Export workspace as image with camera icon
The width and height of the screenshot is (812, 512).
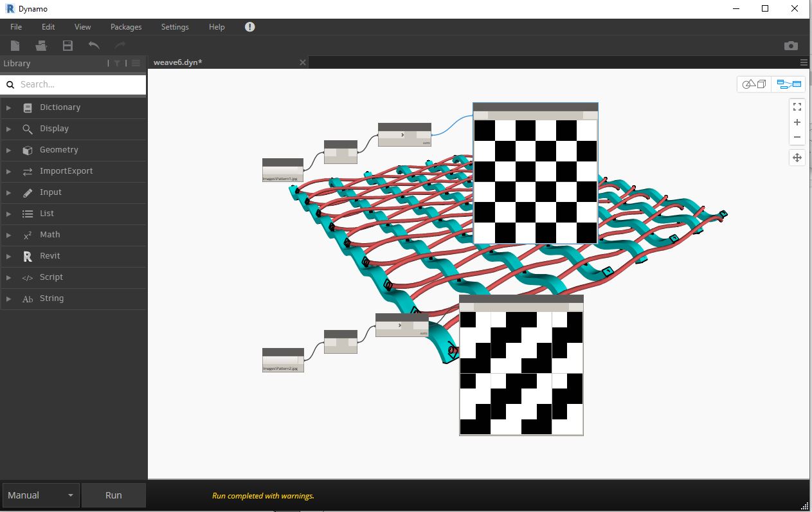pyautogui.click(x=791, y=46)
